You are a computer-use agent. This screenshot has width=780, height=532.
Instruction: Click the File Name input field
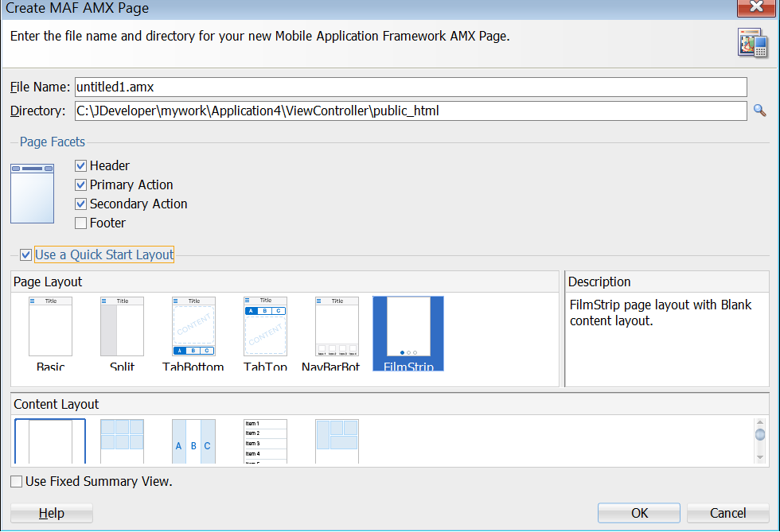point(411,87)
